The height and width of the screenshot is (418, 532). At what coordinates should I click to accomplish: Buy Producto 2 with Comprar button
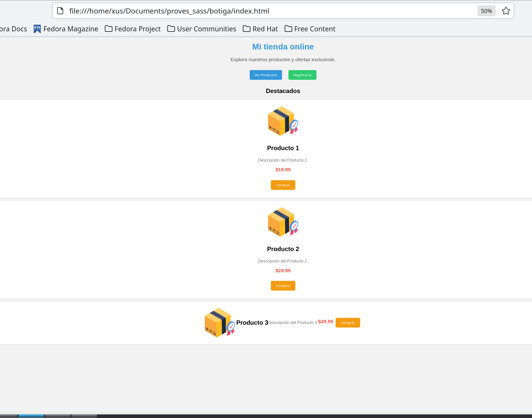(x=283, y=286)
